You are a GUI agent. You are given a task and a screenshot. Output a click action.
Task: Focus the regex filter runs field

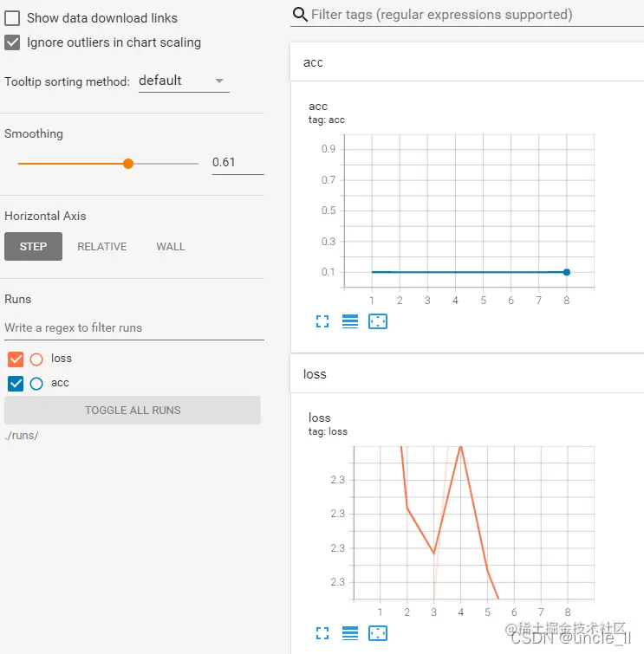pos(134,327)
